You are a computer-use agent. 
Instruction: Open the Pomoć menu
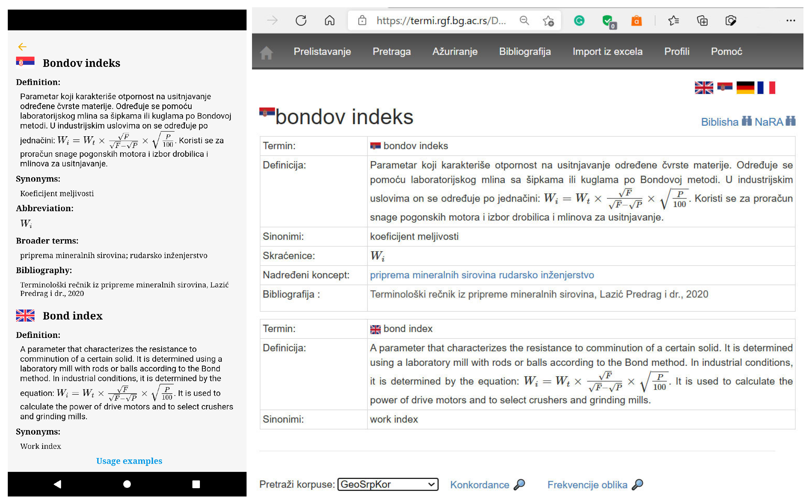pyautogui.click(x=727, y=52)
